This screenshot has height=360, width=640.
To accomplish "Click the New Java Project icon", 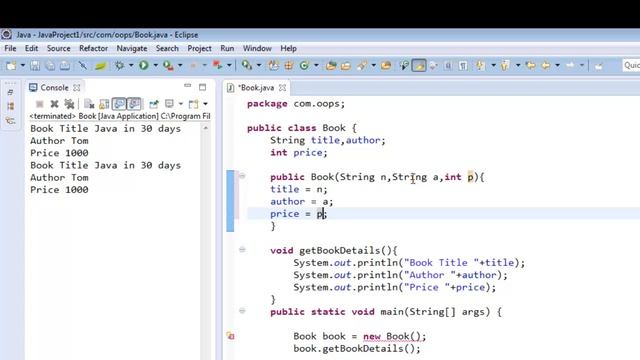I will (x=273, y=65).
